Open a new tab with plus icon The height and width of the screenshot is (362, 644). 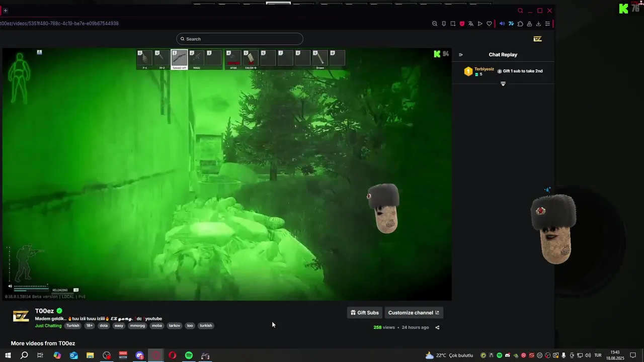coord(5,11)
